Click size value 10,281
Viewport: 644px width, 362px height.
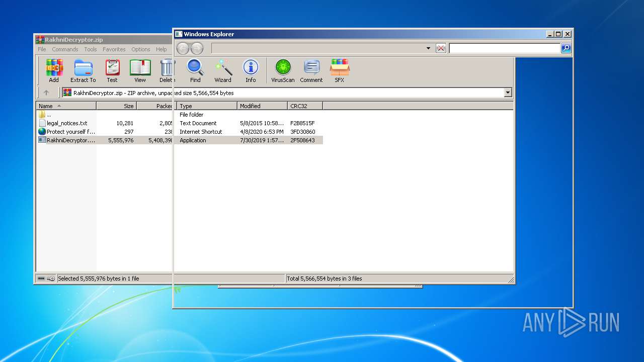[x=125, y=123]
